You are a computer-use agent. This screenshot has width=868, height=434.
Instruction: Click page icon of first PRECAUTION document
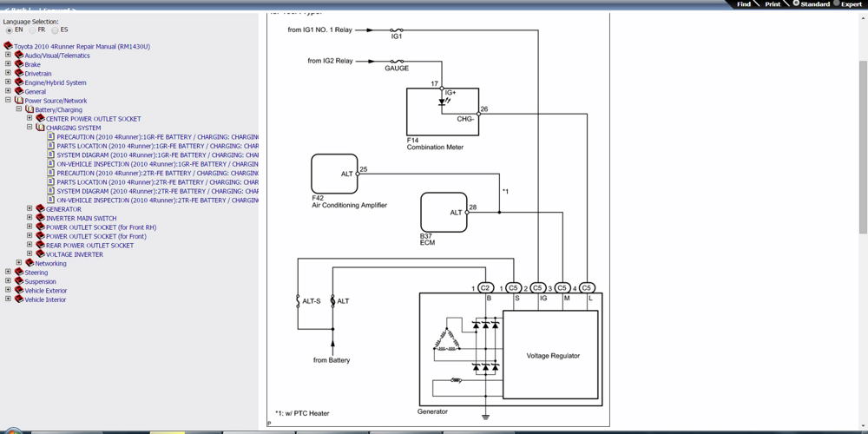(x=51, y=136)
